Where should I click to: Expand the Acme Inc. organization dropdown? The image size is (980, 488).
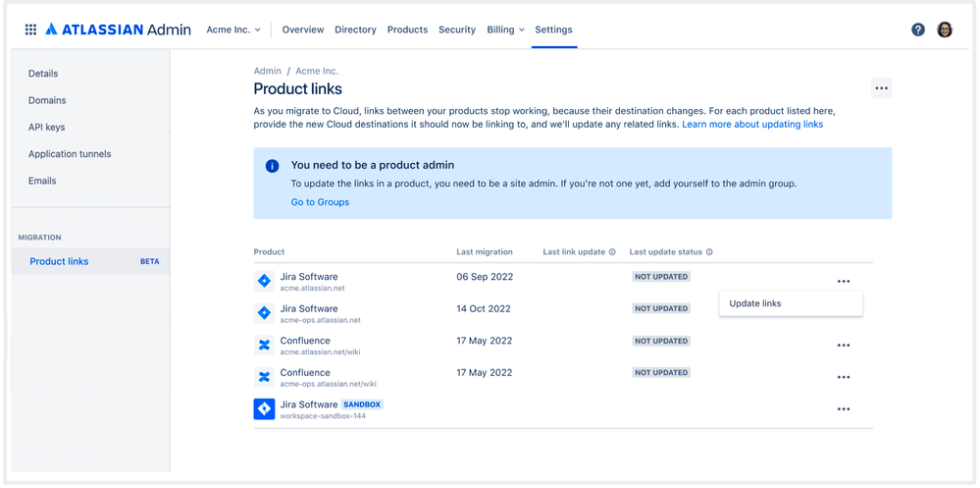(x=233, y=29)
